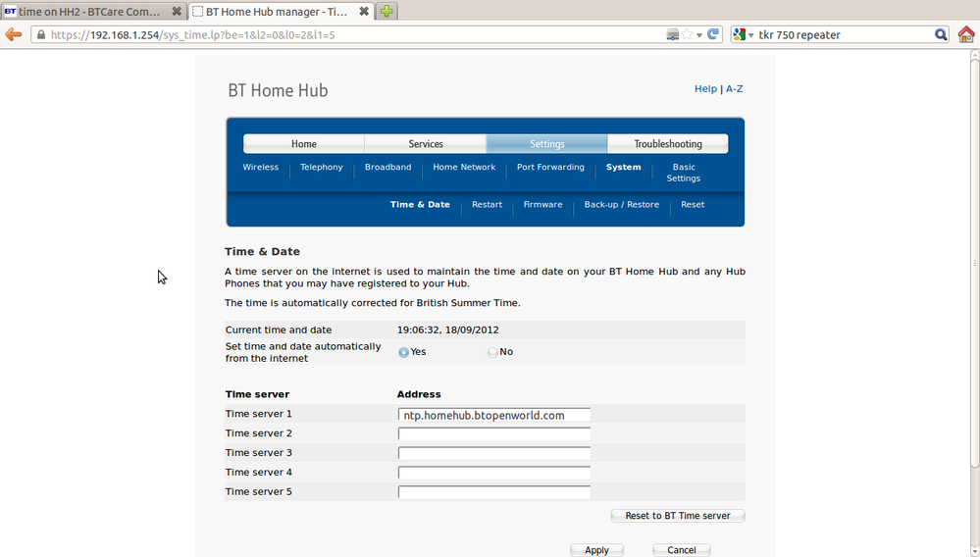
Task: Go back with the browser back arrow
Action: [x=14, y=35]
